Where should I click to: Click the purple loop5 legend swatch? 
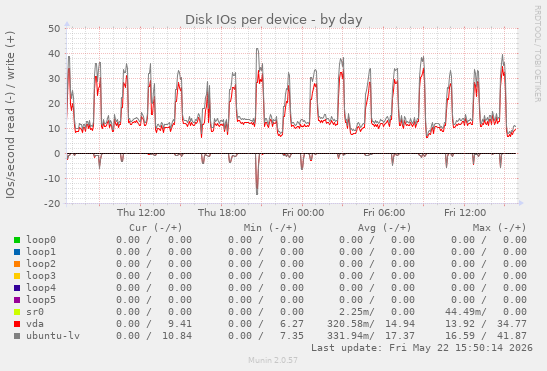pos(17,300)
